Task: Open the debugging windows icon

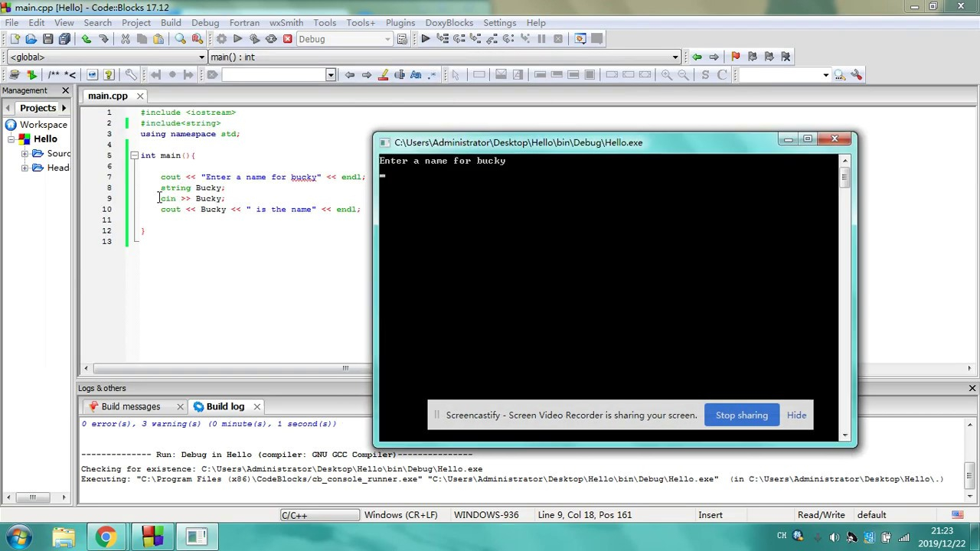Action: (580, 39)
